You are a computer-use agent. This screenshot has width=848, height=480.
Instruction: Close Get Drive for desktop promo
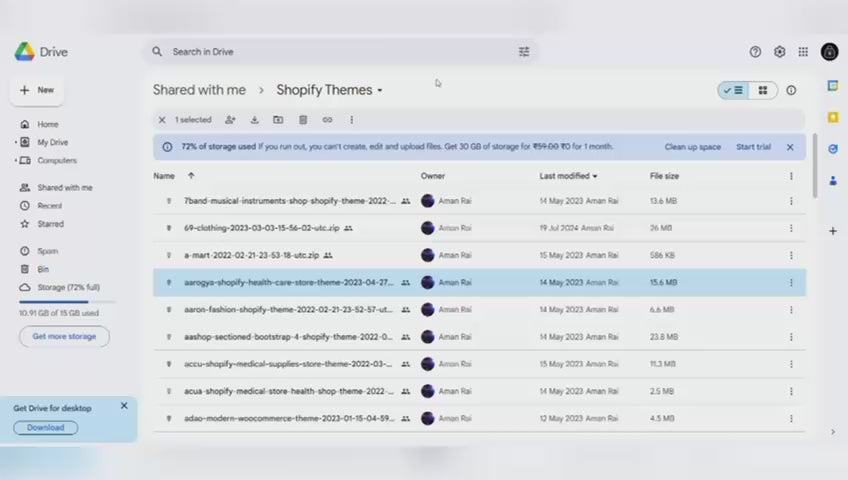(x=124, y=405)
